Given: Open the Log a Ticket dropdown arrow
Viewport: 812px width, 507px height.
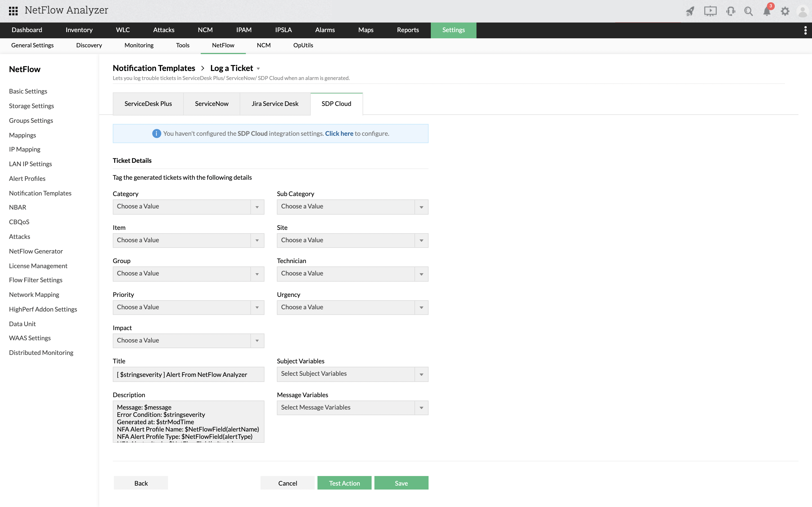Looking at the screenshot, I should [x=258, y=69].
